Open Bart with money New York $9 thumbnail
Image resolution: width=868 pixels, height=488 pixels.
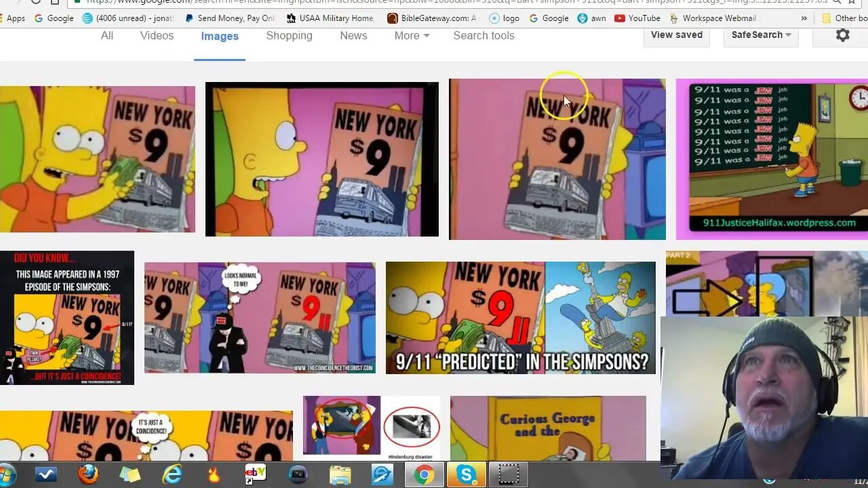98,159
